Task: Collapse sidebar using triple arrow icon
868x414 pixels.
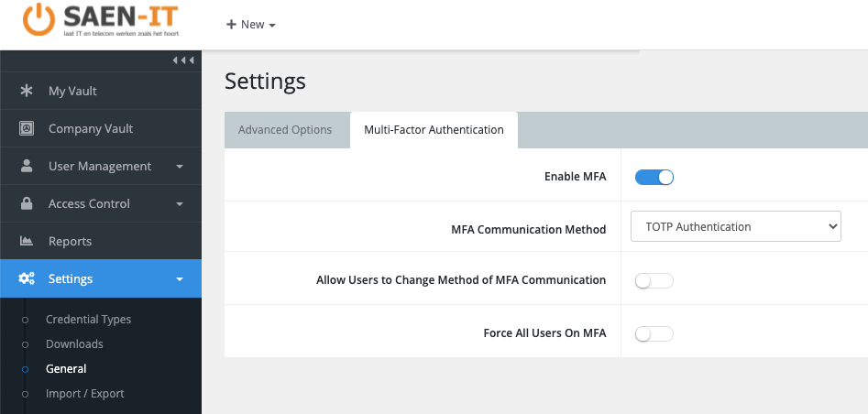Action: 183,60
